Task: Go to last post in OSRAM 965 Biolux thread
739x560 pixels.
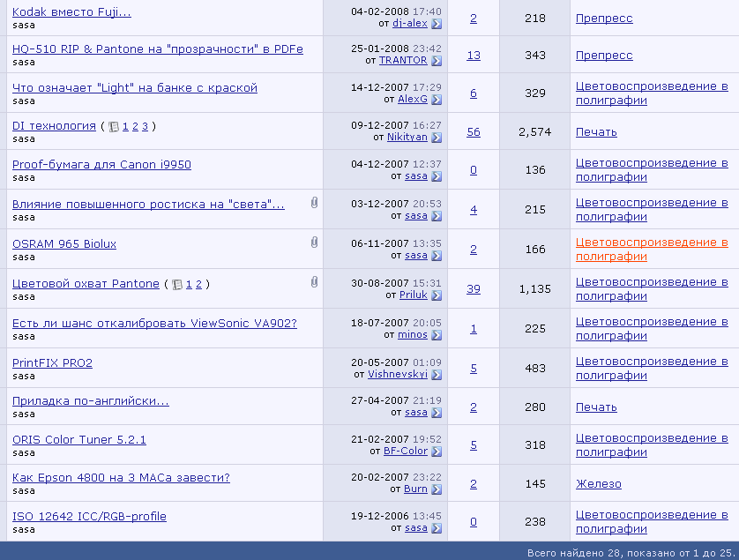Action: [437, 256]
